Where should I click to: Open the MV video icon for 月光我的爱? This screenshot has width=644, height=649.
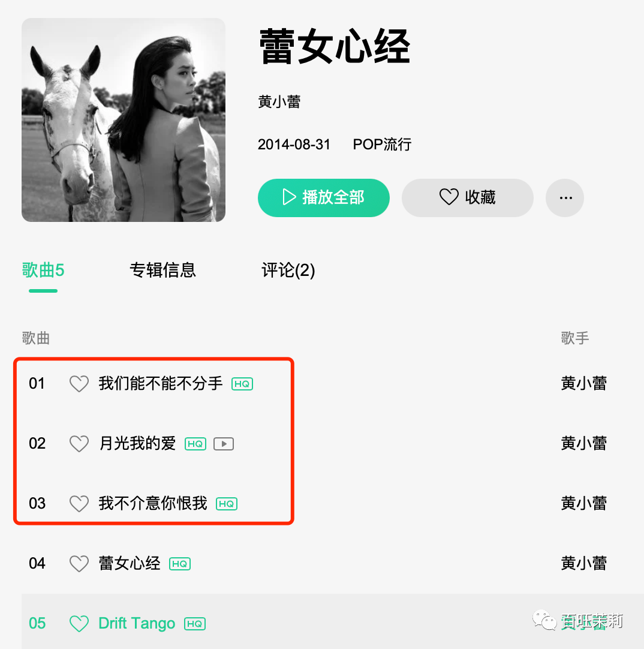click(224, 444)
